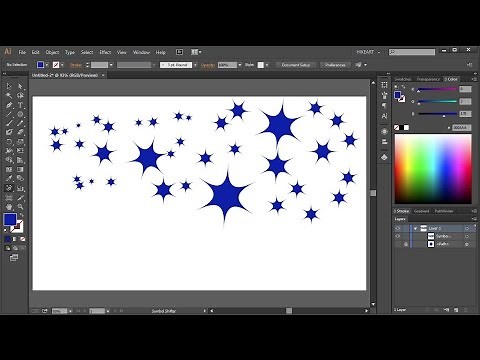480x360 pixels.
Task: Pick a color from the spectrum
Action: pos(433,169)
